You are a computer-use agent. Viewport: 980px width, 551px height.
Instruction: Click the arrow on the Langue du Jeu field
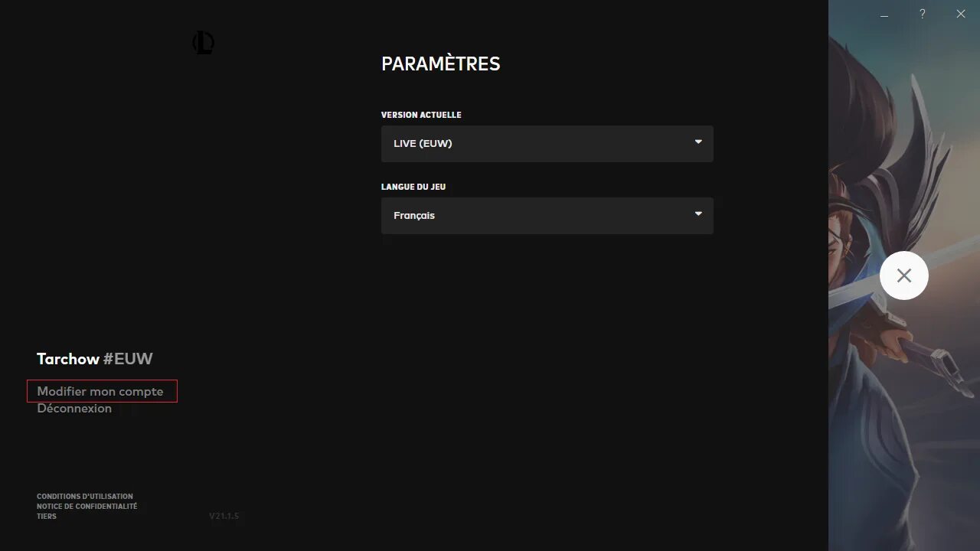698,214
